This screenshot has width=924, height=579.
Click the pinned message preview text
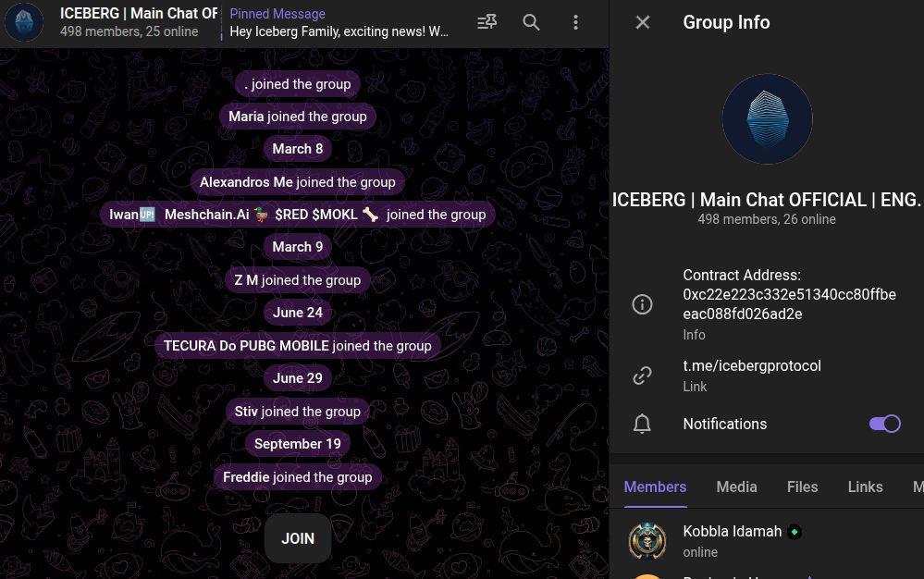tap(339, 31)
